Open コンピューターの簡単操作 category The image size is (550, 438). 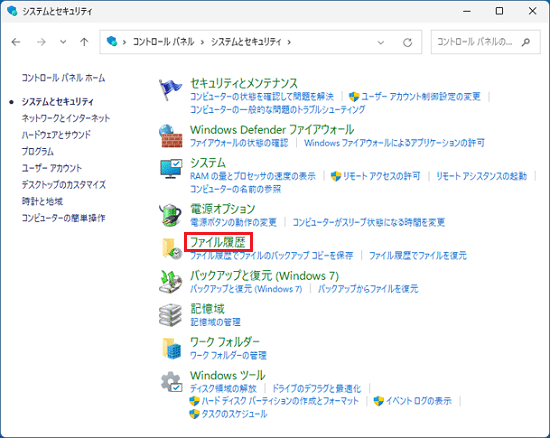tap(63, 218)
